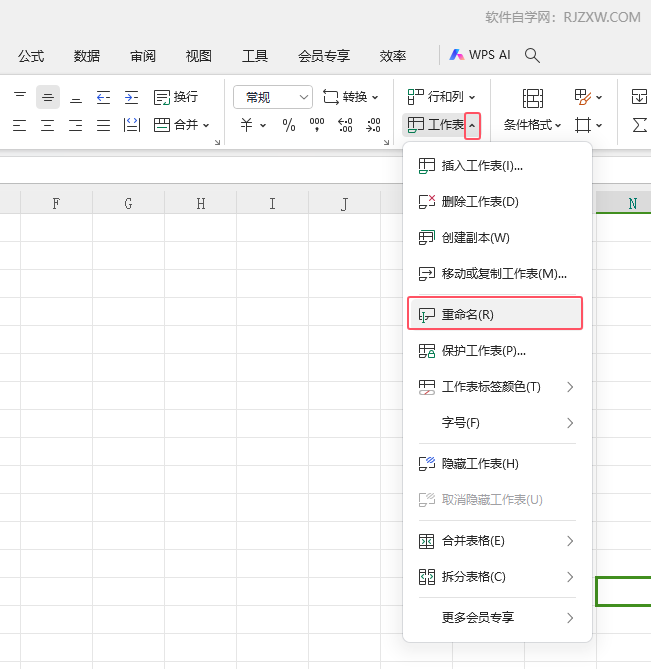Decrease indent using the blue left arrow icon
651x669 pixels.
[x=104, y=97]
